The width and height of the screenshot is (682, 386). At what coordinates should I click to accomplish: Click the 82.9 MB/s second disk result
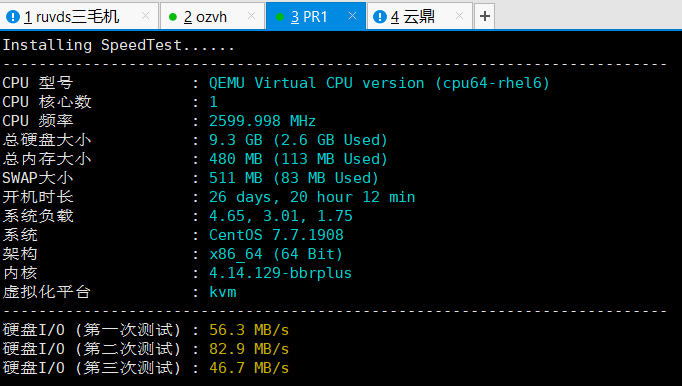pyautogui.click(x=249, y=349)
